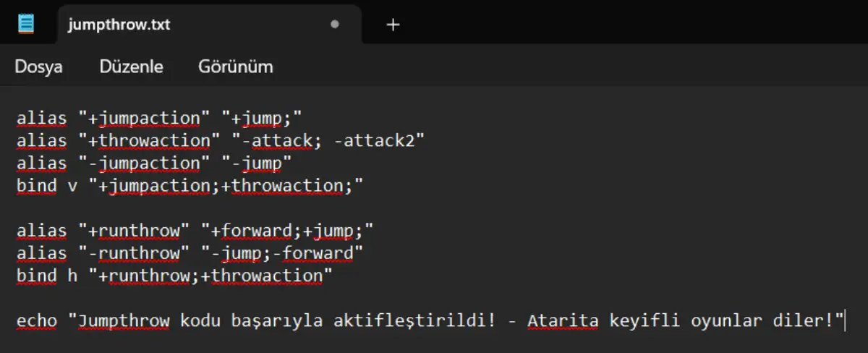Click the empty line below "bind v" line
The width and height of the screenshot is (868, 353).
pos(217,208)
